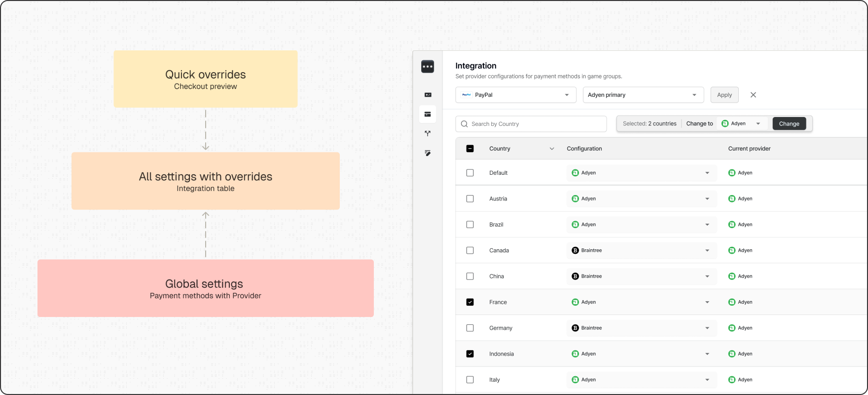Click Adyen current provider icon in Indonesia row
The image size is (868, 395).
[732, 354]
